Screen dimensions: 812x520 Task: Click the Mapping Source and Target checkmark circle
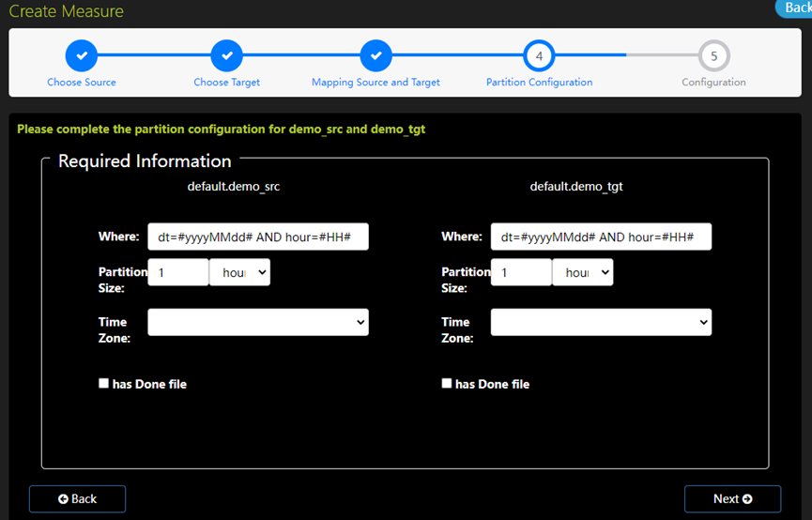click(x=376, y=55)
